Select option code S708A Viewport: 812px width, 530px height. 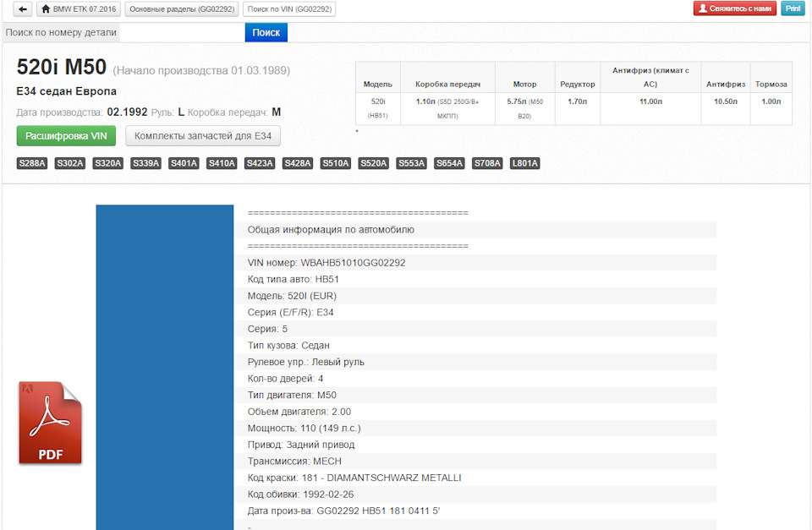click(x=487, y=163)
